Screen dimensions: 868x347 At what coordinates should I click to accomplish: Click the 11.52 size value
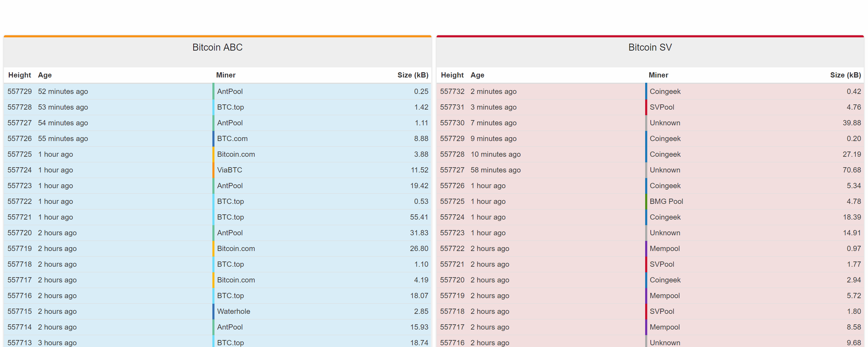tap(420, 170)
